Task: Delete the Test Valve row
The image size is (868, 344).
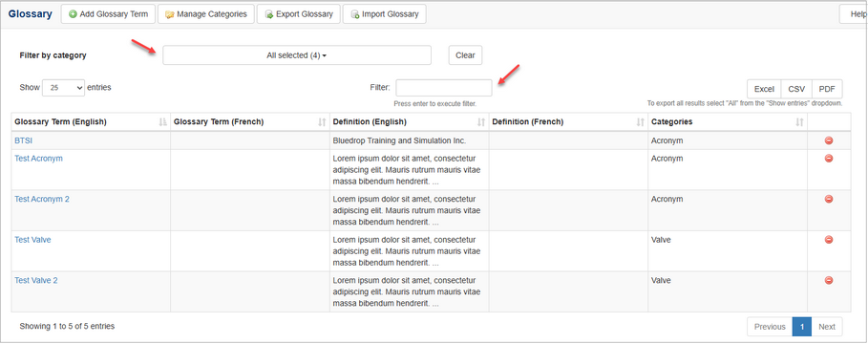Action: [829, 240]
